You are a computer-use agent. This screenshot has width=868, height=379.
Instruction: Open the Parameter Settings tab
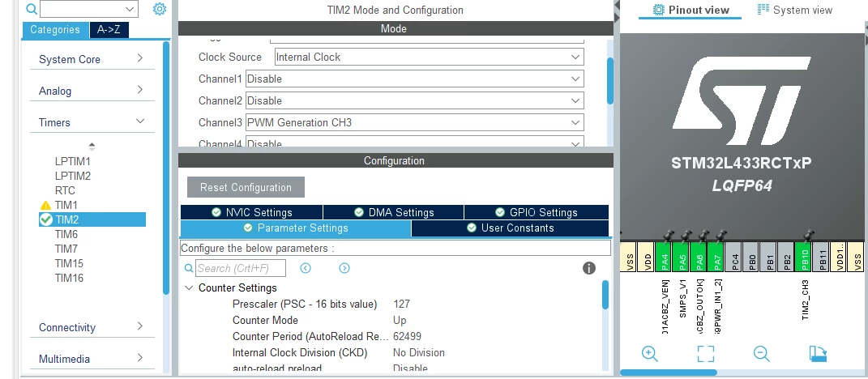(296, 228)
